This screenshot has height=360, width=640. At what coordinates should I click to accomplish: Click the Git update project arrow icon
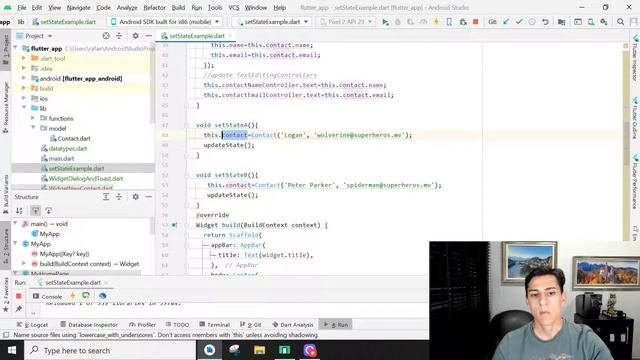coord(506,22)
